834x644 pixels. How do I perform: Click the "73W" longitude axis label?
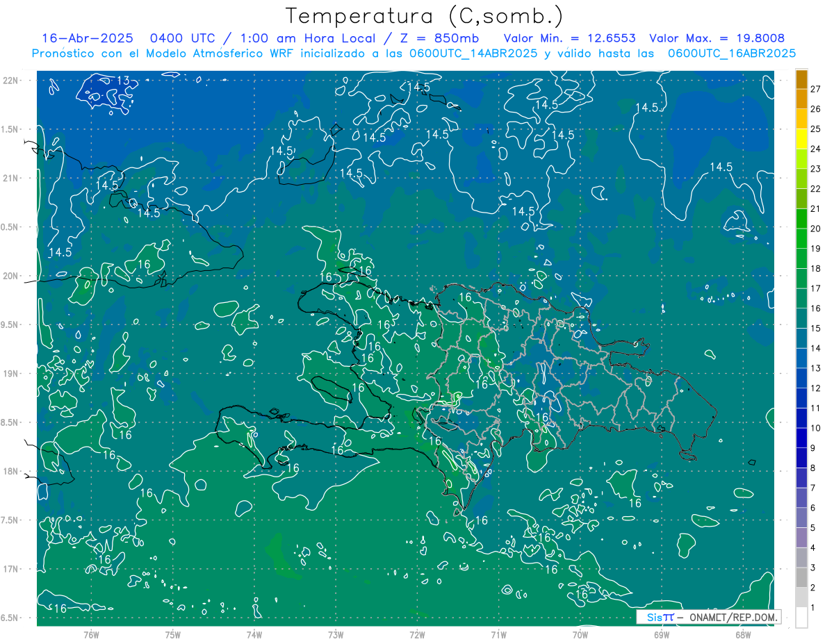click(336, 634)
